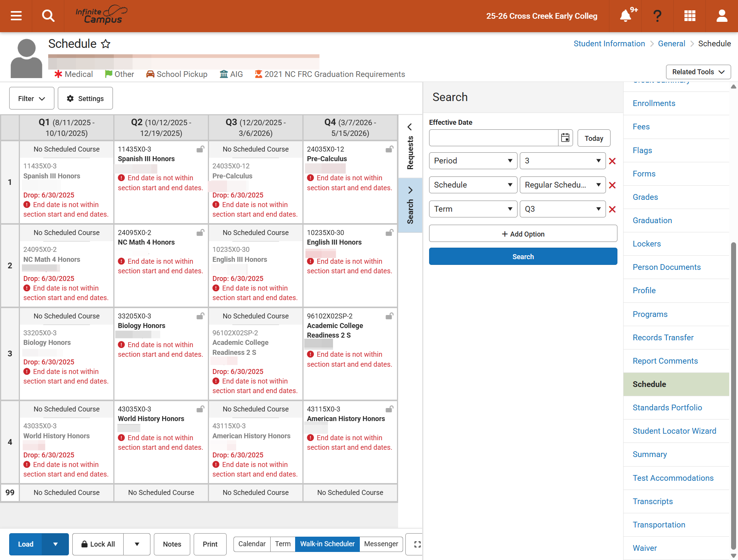Image resolution: width=738 pixels, height=560 pixels.
Task: Open the Term value dropdown showing Q3
Action: point(563,209)
